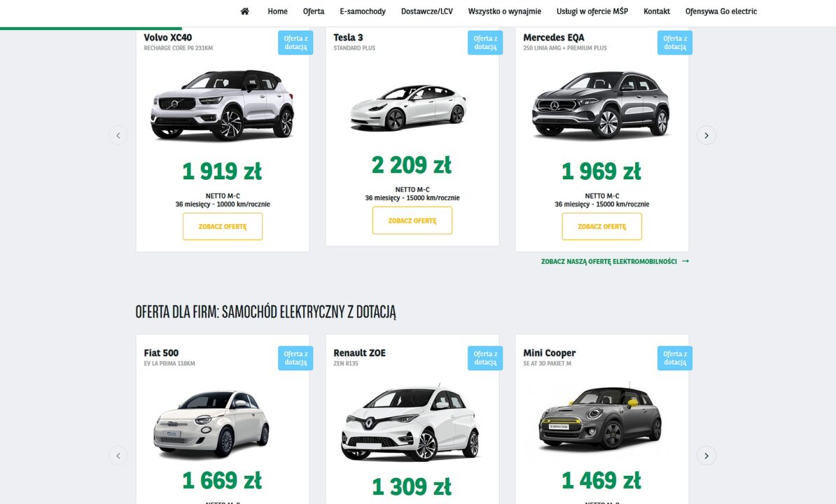Open the Mercedes EQA car photo

tap(601, 105)
